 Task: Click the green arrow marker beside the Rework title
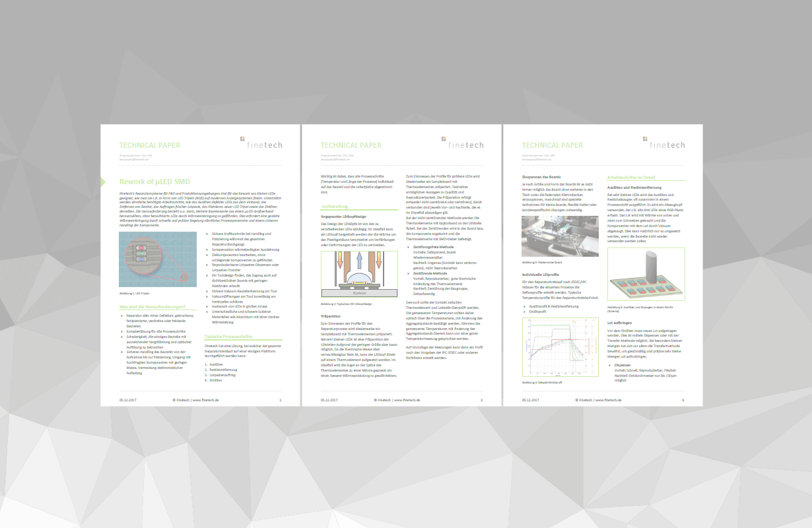coord(103,181)
